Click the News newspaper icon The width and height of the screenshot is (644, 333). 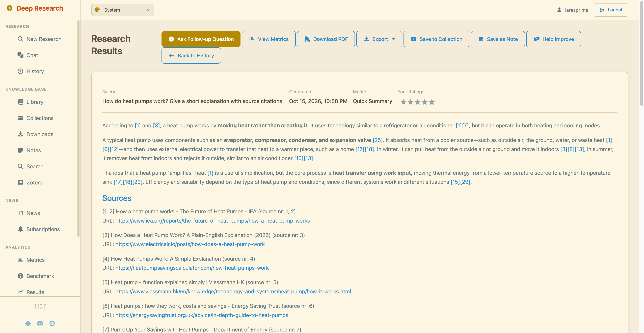[20, 213]
